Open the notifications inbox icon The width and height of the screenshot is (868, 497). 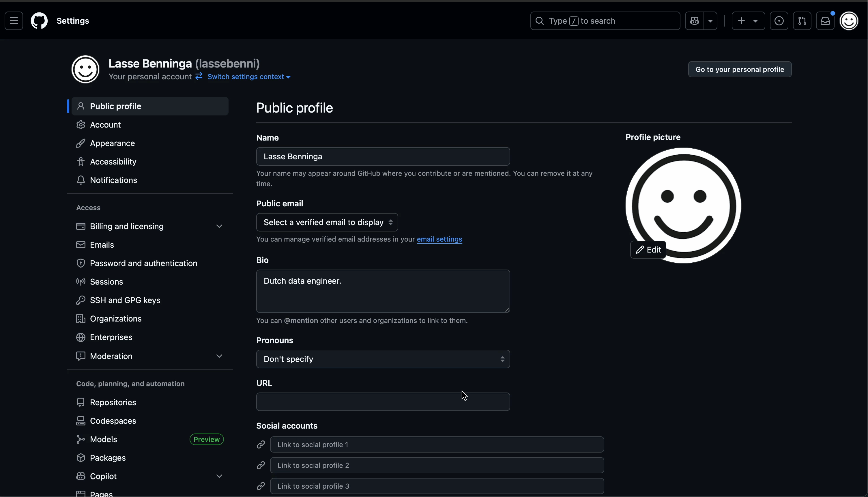pyautogui.click(x=825, y=21)
